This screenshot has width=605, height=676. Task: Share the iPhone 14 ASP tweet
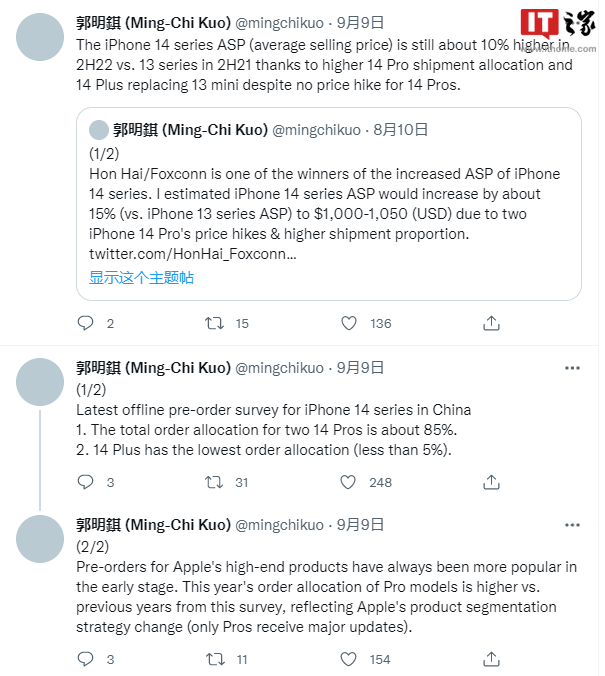[x=491, y=323]
